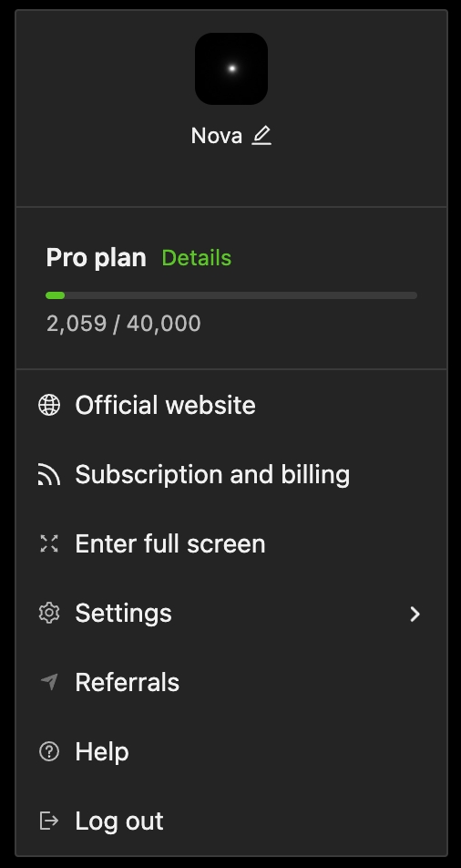Click the full screen expand arrows icon
This screenshot has width=461, height=868.
point(49,543)
